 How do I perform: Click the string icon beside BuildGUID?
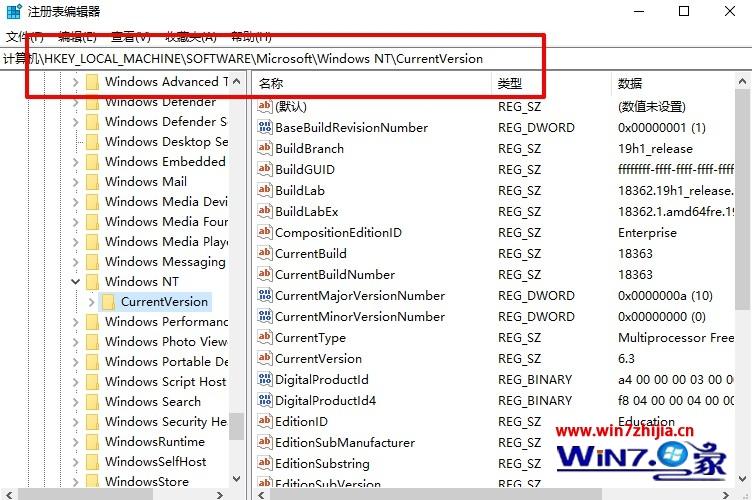tap(265, 169)
